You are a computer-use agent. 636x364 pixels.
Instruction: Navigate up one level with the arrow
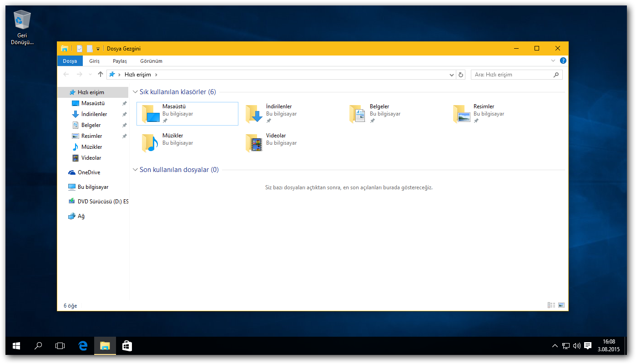(101, 74)
